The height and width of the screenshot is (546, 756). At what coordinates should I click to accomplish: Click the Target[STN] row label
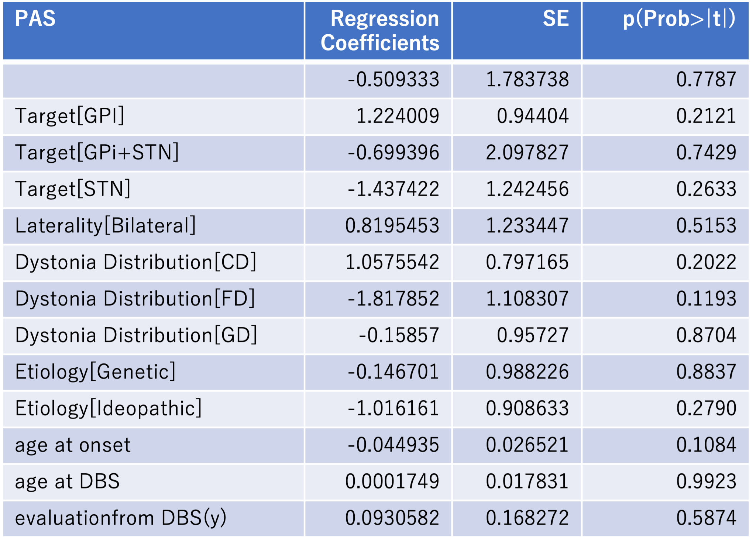pyautogui.click(x=73, y=189)
